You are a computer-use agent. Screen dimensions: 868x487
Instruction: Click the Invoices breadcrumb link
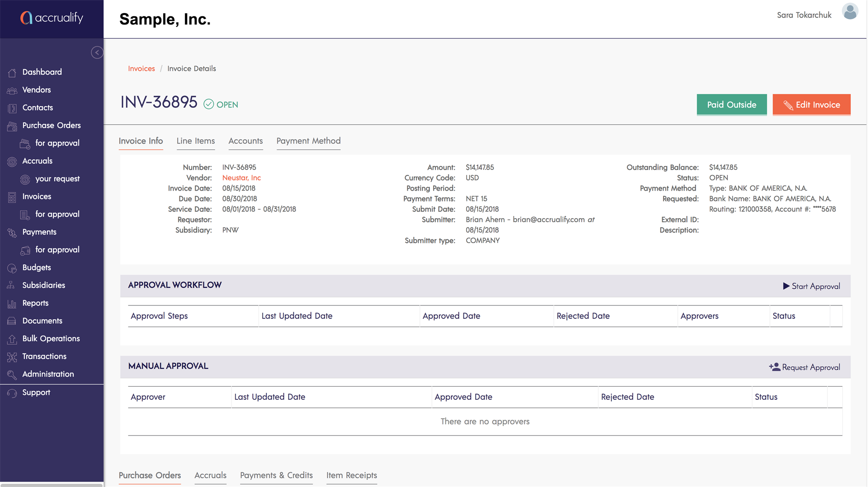[142, 69]
